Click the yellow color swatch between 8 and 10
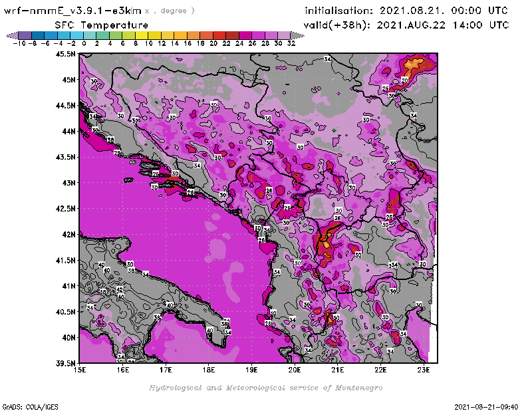 point(142,35)
